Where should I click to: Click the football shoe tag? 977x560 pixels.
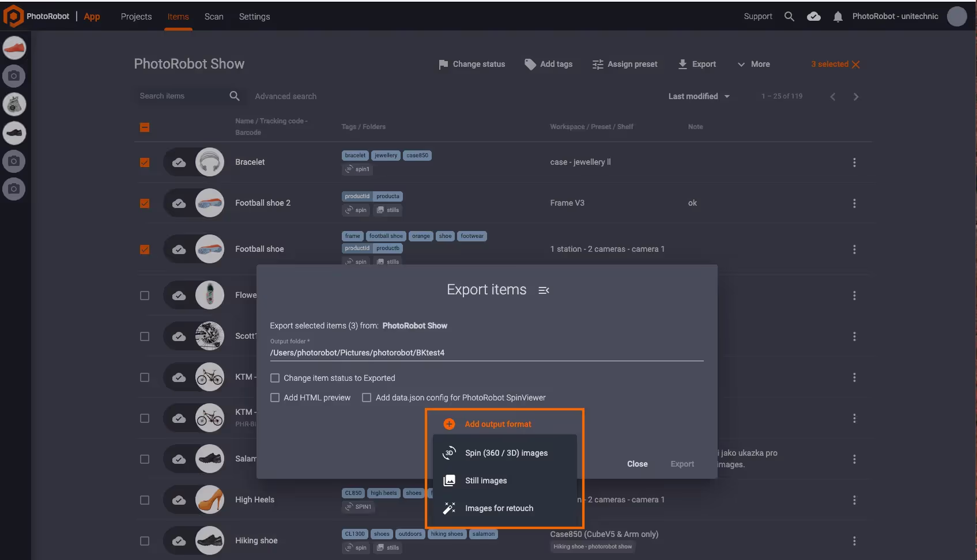[x=386, y=236]
